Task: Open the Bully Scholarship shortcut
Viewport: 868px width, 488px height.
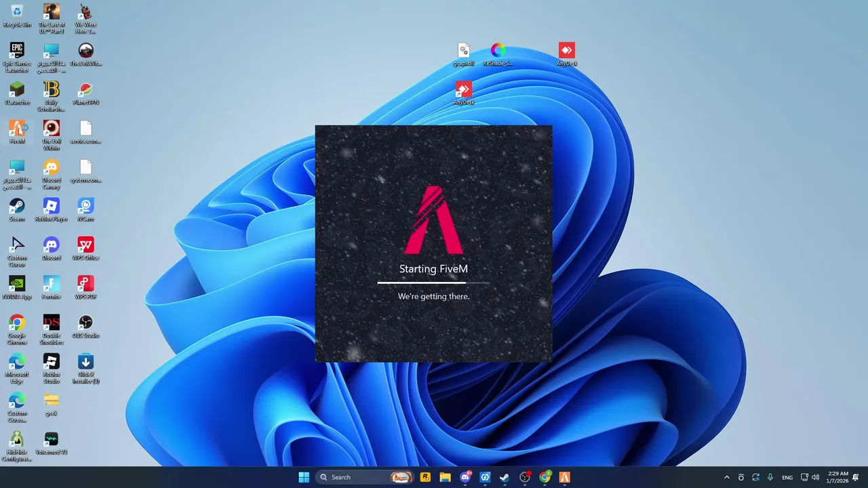Action: [x=52, y=96]
